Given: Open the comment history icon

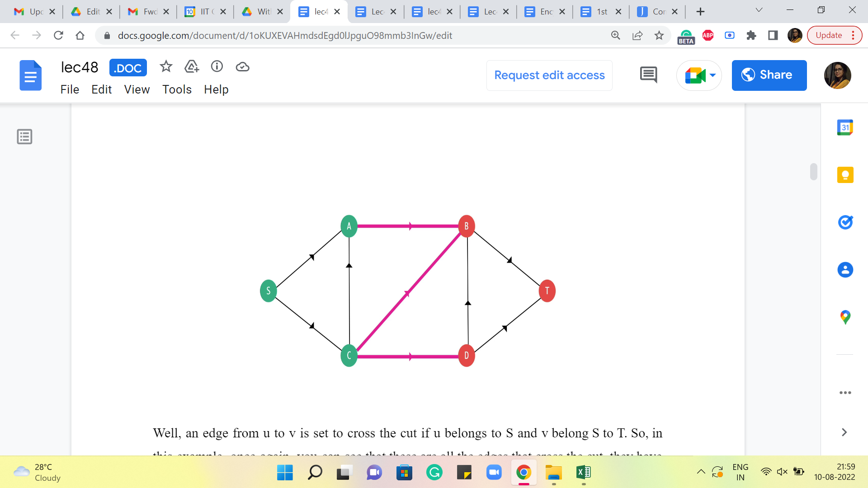Looking at the screenshot, I should click(x=648, y=75).
